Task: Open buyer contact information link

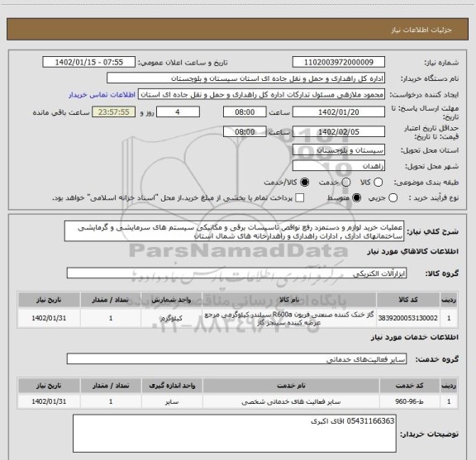Action: coord(102,95)
